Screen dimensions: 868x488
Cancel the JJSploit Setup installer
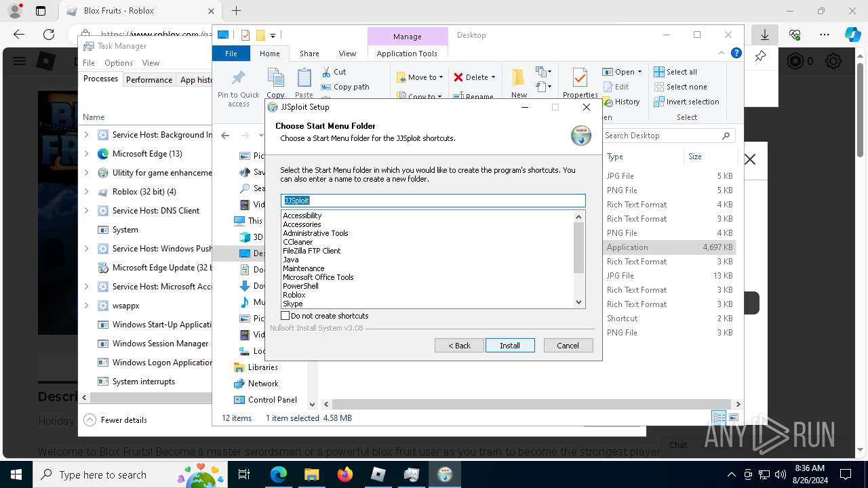pos(568,346)
